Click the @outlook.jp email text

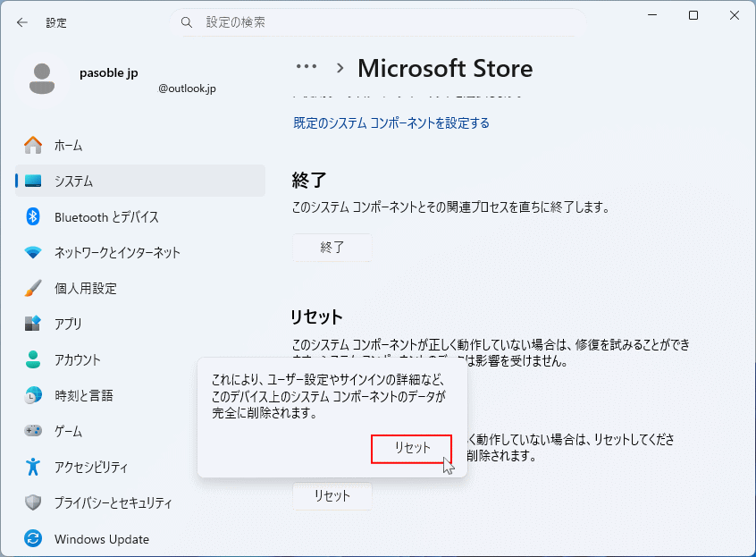click(x=187, y=89)
